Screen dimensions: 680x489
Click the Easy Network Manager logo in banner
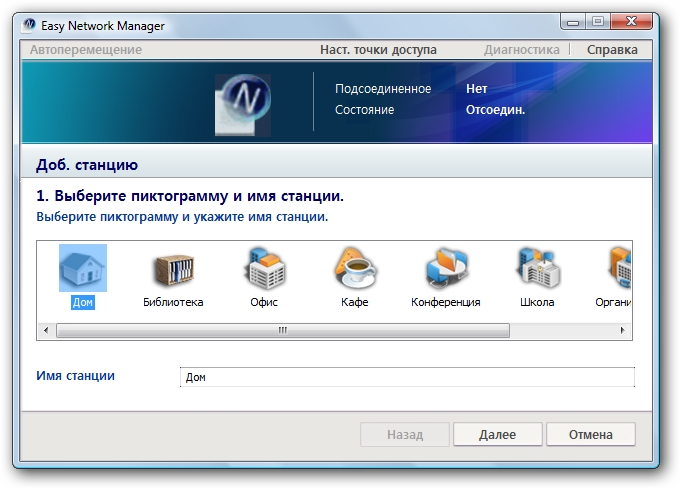coord(243,104)
